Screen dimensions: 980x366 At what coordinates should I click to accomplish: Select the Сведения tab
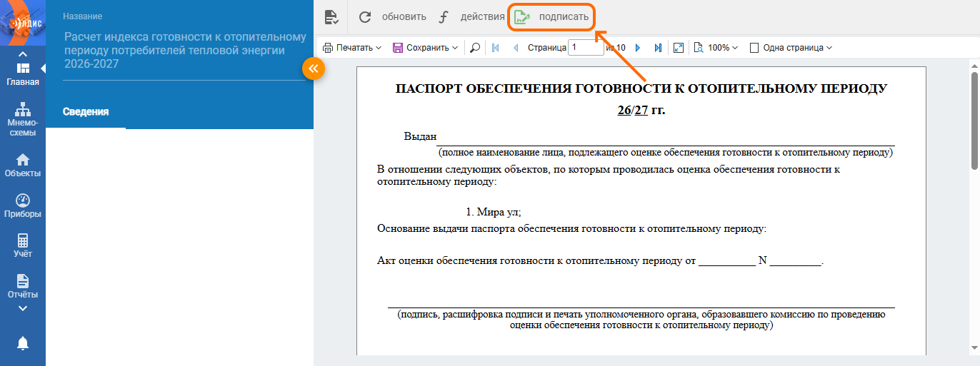pos(86,111)
